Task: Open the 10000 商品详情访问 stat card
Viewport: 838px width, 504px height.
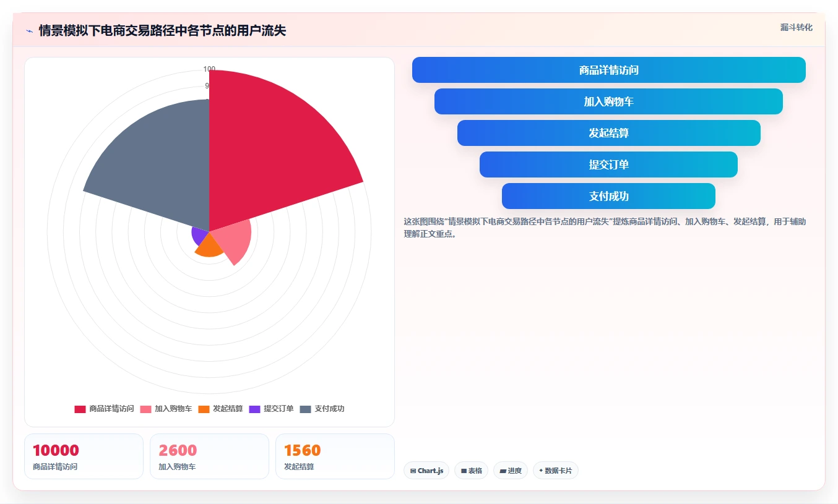Action: (x=84, y=456)
